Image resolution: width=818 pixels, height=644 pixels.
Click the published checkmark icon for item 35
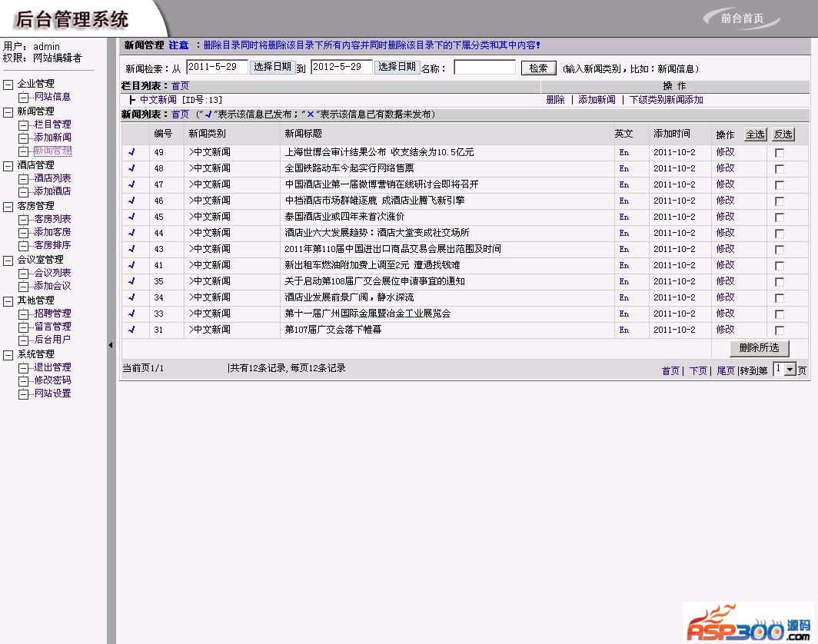pos(131,281)
